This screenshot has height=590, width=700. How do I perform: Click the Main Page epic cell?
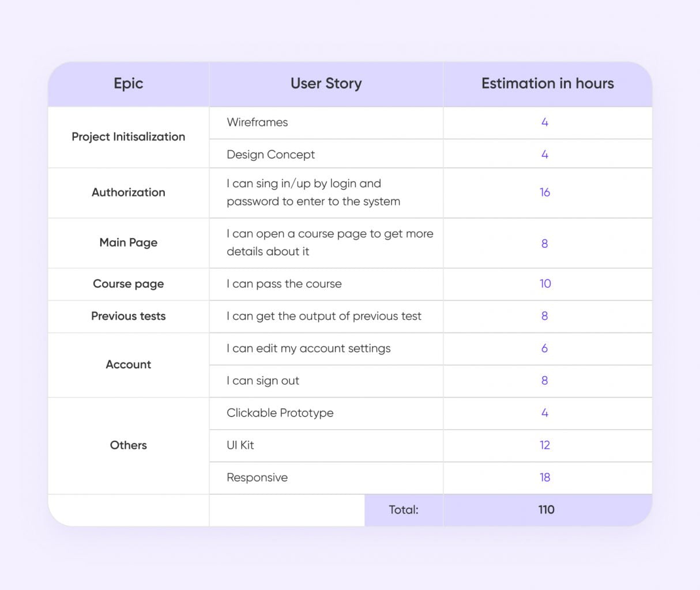pos(128,243)
